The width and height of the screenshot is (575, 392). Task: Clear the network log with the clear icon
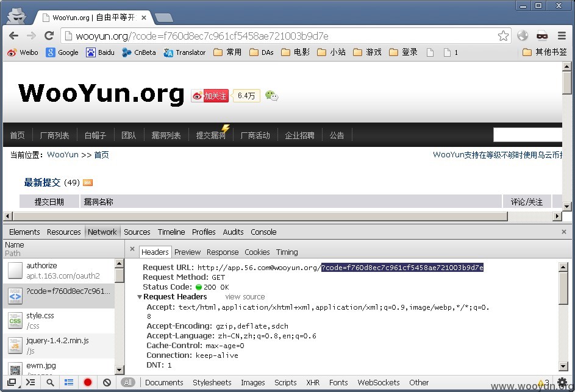pyautogui.click(x=107, y=382)
